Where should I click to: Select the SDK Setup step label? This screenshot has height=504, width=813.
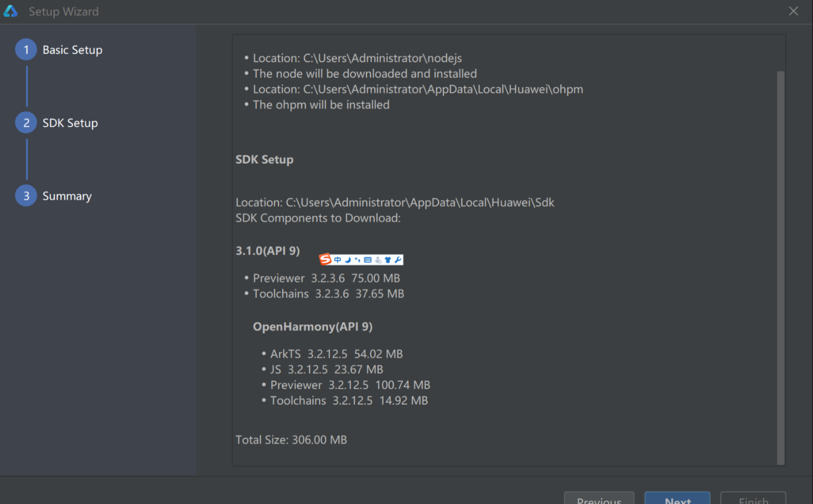pos(70,123)
